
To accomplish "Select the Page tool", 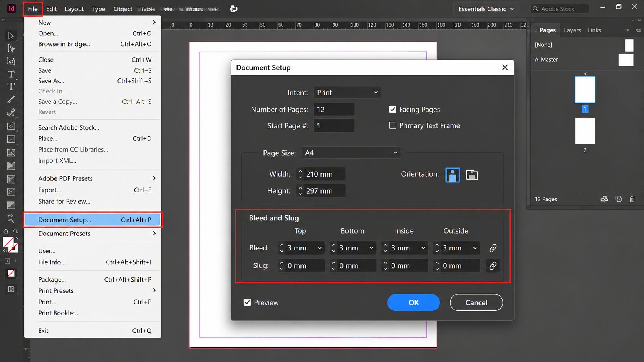I will [11, 61].
